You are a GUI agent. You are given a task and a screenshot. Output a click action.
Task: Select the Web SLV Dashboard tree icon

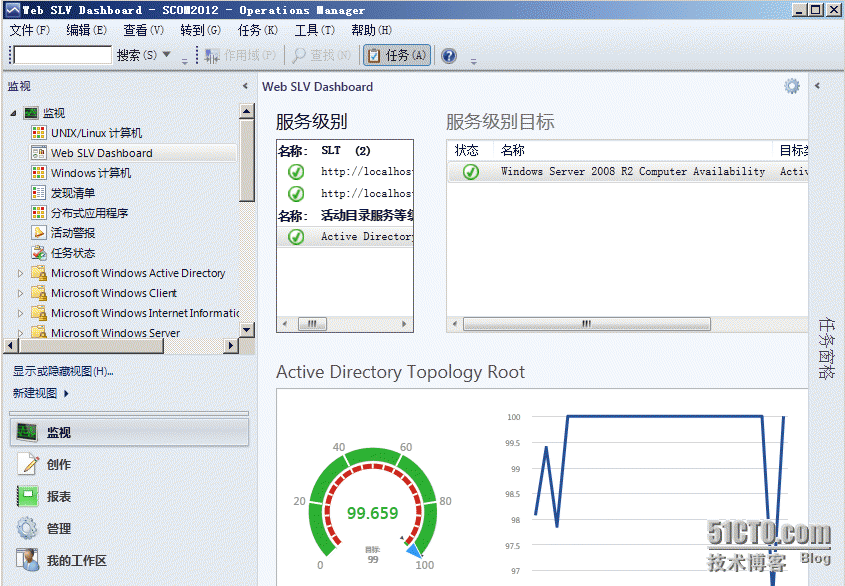tap(38, 153)
